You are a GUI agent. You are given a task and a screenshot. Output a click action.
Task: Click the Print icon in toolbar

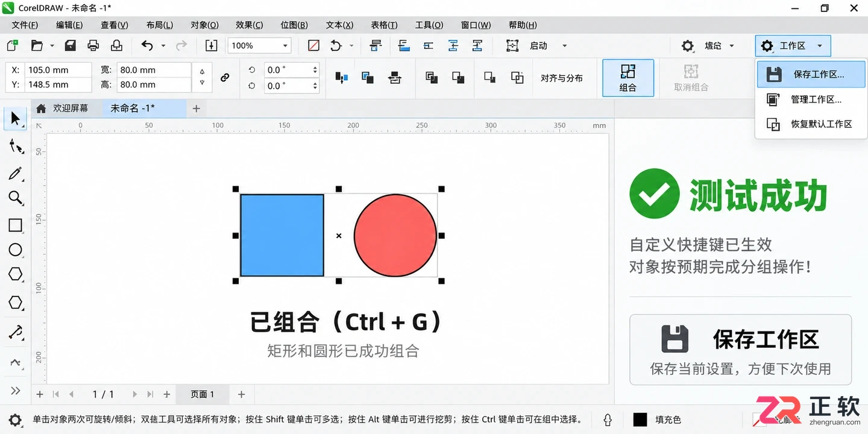pos(93,46)
